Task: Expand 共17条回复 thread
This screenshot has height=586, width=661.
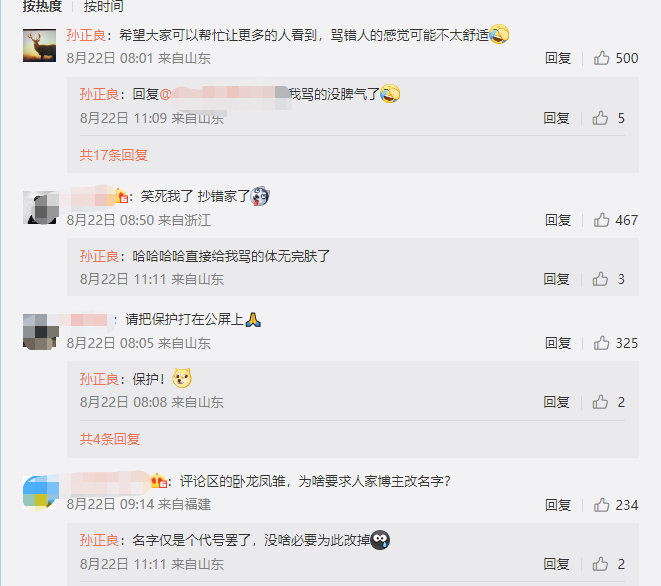Action: click(x=114, y=155)
